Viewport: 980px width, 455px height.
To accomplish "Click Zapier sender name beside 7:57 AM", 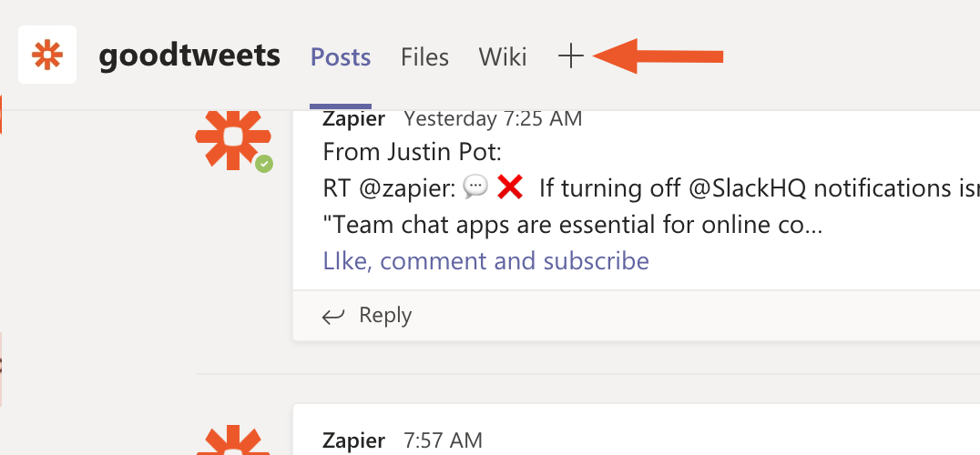I will tap(353, 440).
